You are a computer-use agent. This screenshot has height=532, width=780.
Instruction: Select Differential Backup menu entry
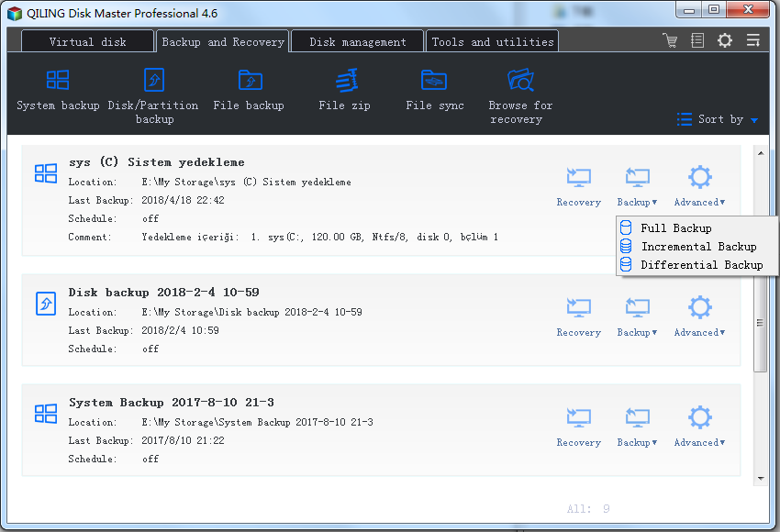696,265
